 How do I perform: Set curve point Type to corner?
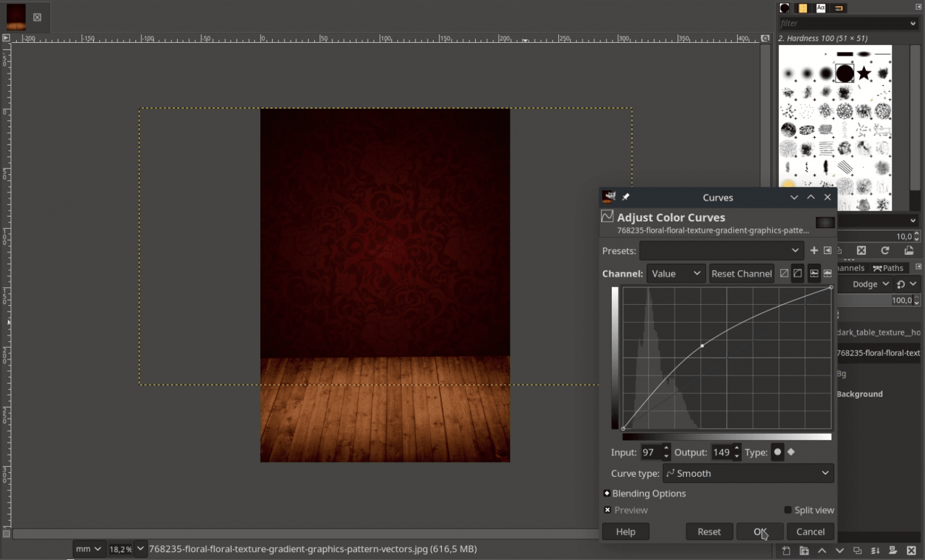[791, 452]
